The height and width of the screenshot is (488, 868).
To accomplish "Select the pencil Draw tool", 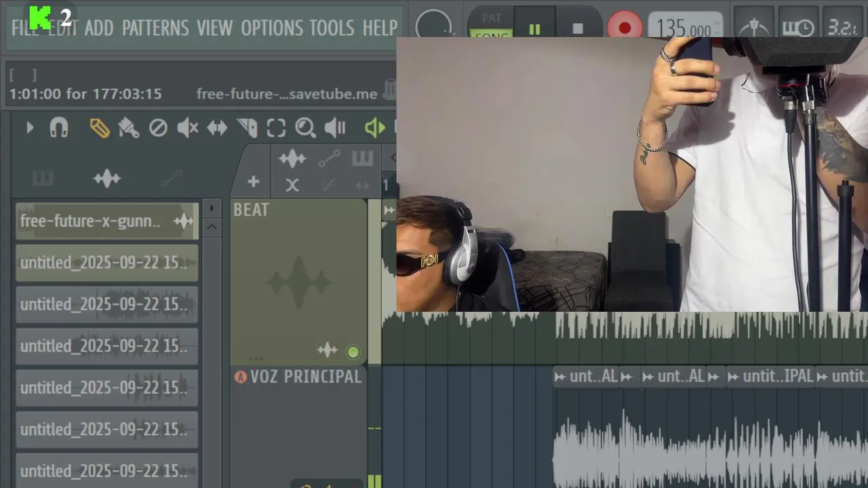I will coord(100,127).
